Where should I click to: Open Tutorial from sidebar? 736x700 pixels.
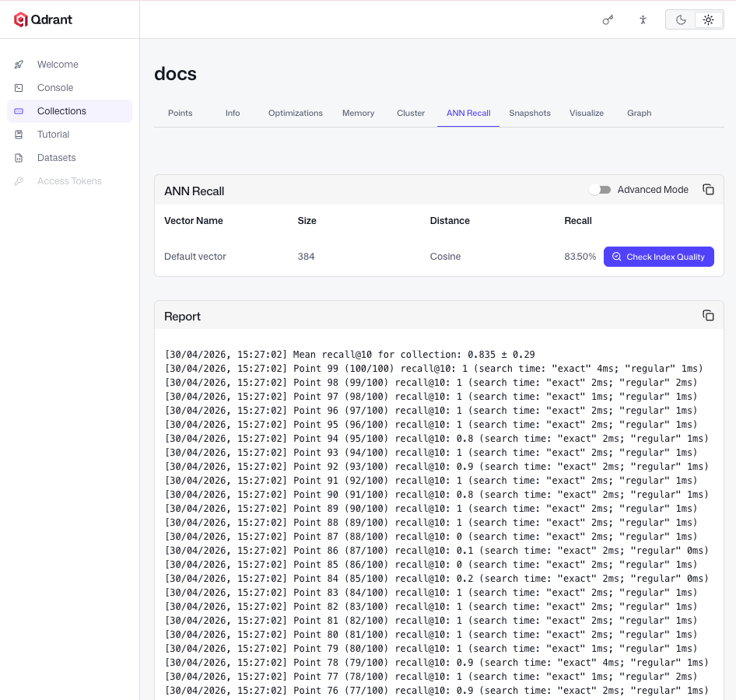tap(69, 135)
